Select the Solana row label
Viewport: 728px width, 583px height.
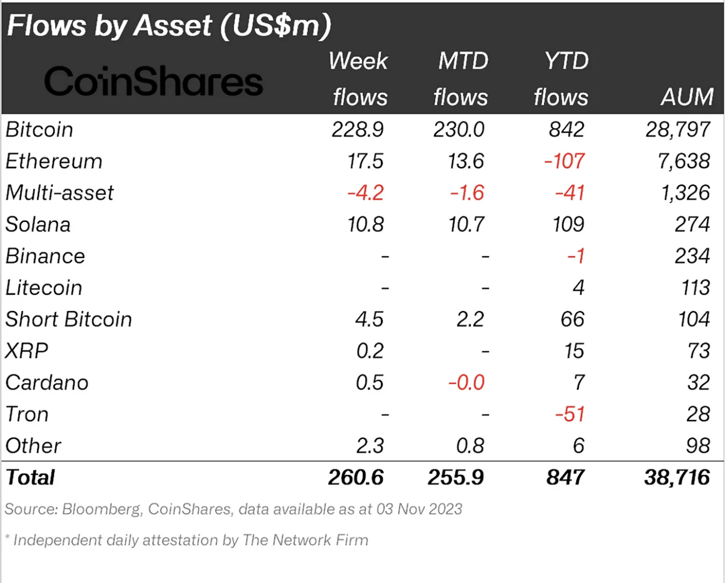[x=38, y=224]
